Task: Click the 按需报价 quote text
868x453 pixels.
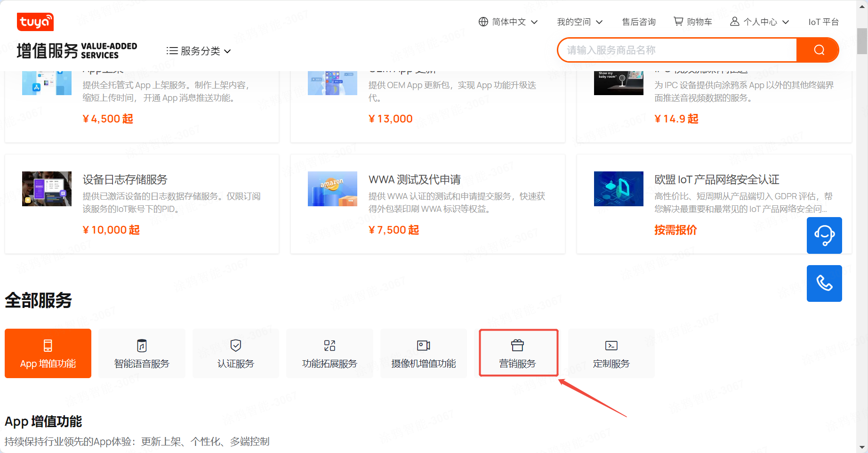Action: point(675,230)
